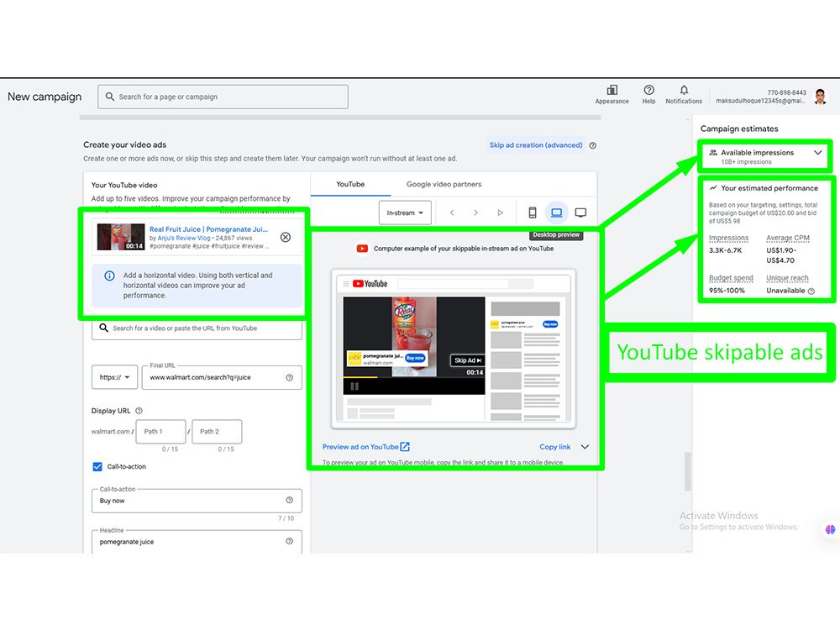The height and width of the screenshot is (630, 840).
Task: Click the Headline field help icon
Action: coord(289,541)
